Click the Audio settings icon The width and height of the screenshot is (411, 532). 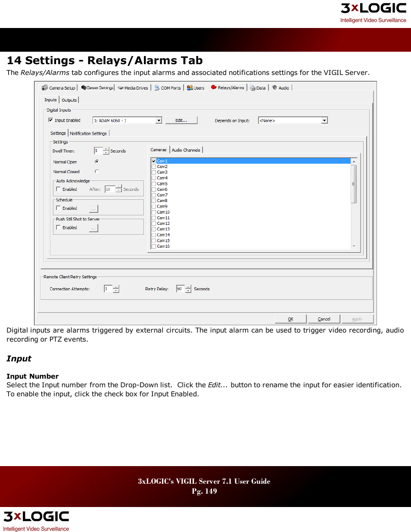[274, 87]
